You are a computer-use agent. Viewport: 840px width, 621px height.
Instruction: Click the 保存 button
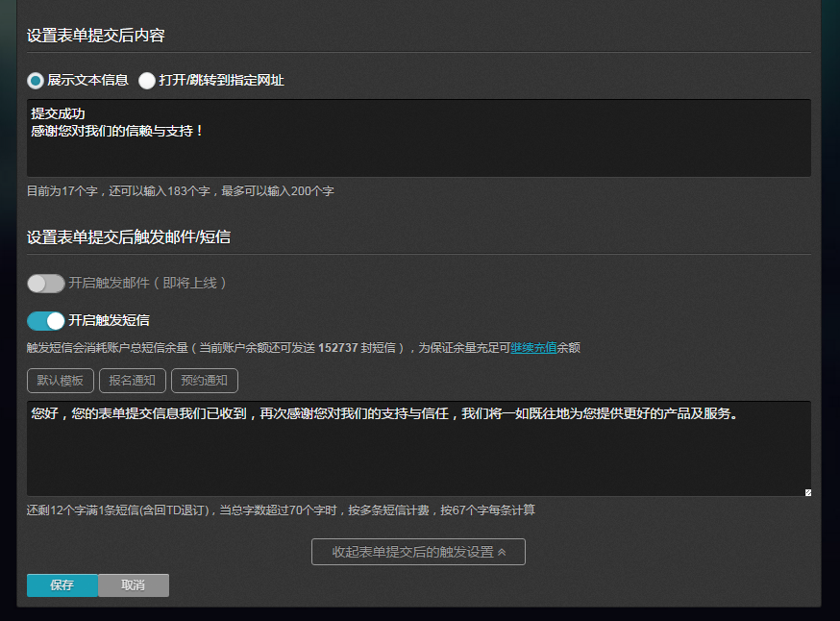click(62, 585)
